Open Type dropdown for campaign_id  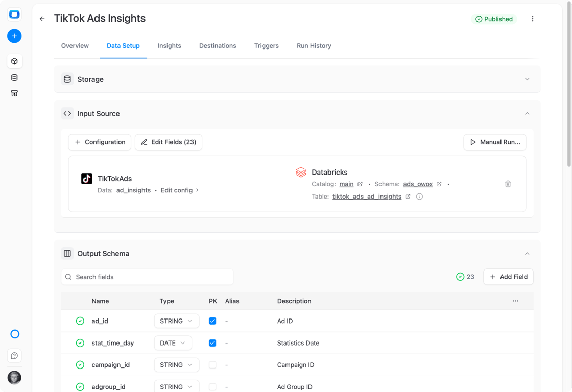pyautogui.click(x=177, y=365)
